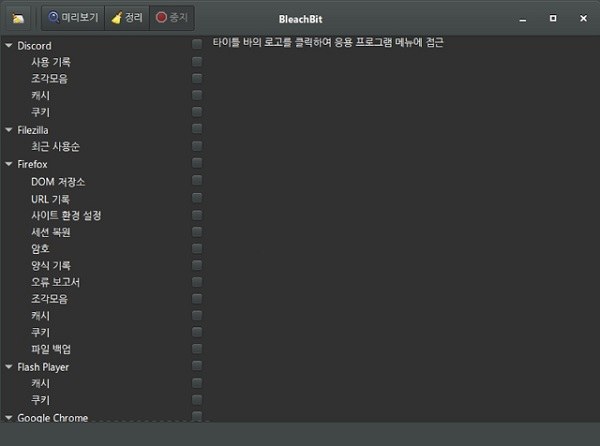Select 암호 under Firefox
This screenshot has height=446, width=600.
click(x=40, y=249)
